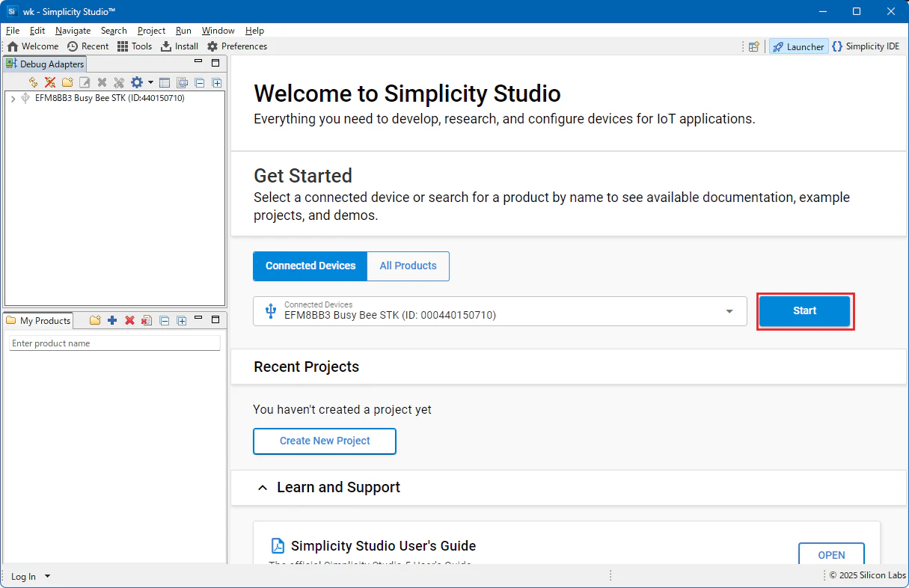Click the rename pencil icon in Debug Adapters
Screen dimensions: 909x588
85,82
